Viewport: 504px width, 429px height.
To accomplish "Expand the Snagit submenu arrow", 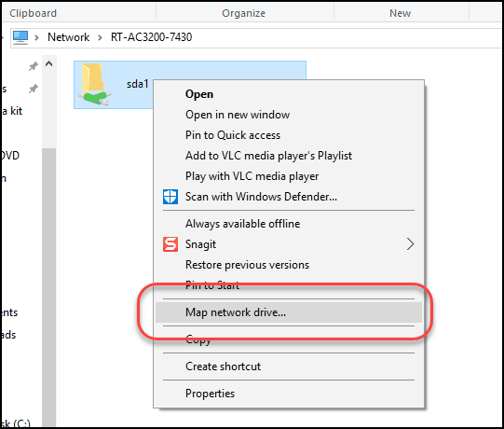I will click(x=410, y=244).
